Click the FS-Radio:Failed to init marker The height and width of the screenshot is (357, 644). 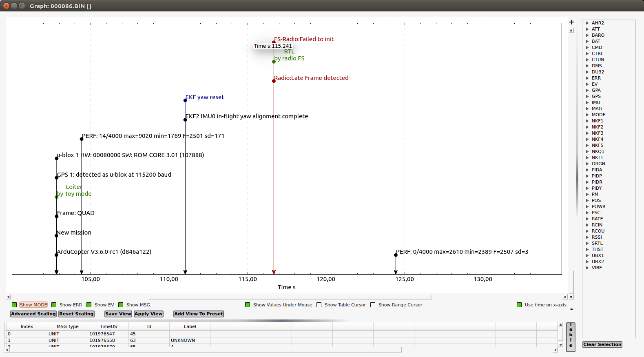point(274,42)
